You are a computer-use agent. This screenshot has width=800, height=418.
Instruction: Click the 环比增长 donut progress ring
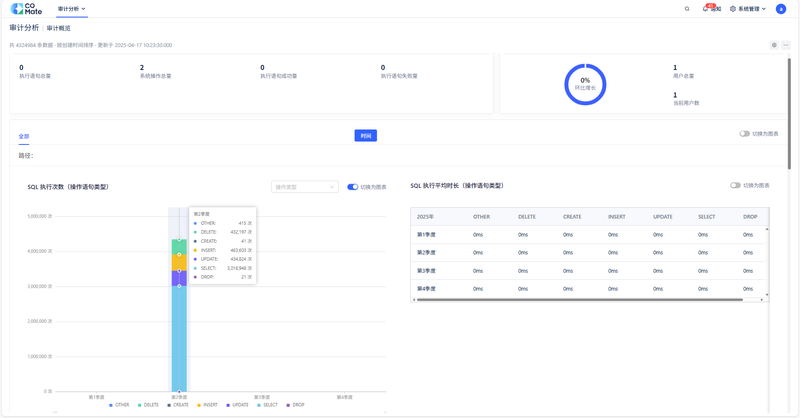(x=585, y=84)
